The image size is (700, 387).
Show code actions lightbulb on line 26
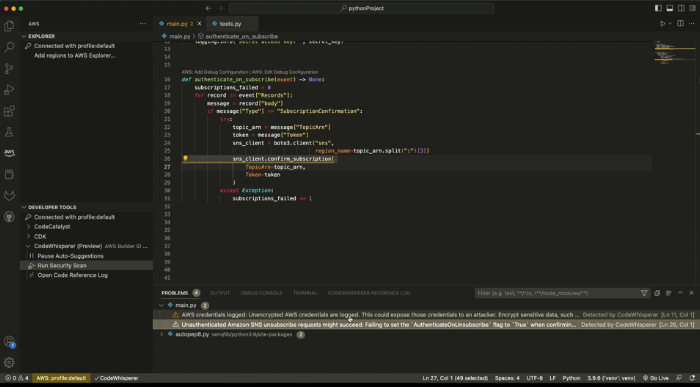[185, 158]
